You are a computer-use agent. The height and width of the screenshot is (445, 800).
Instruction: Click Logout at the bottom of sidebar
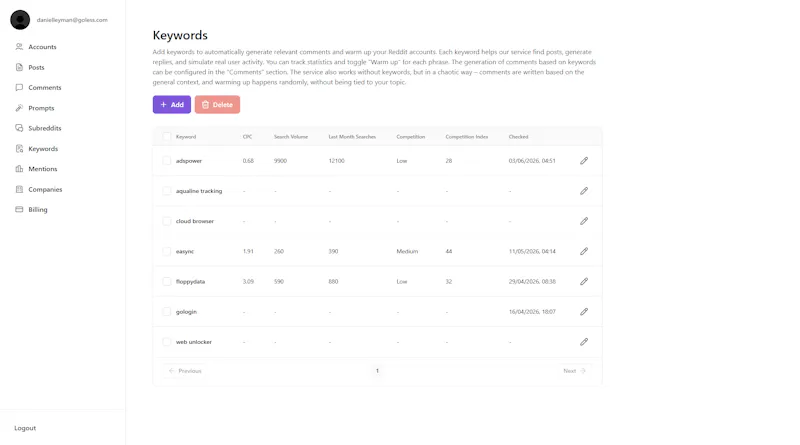click(25, 428)
